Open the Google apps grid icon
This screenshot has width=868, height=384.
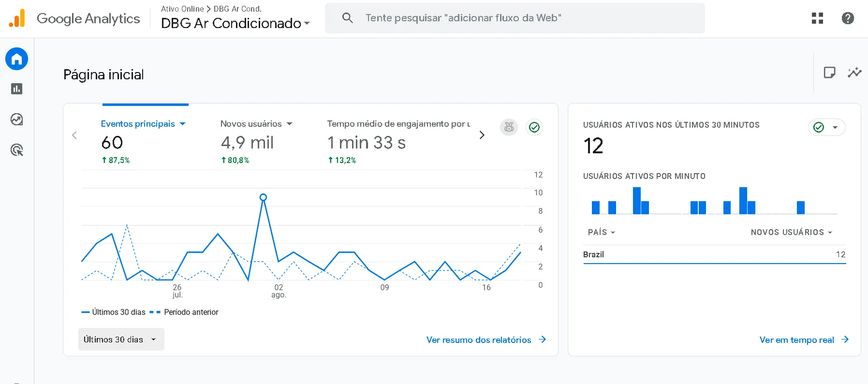(x=817, y=18)
